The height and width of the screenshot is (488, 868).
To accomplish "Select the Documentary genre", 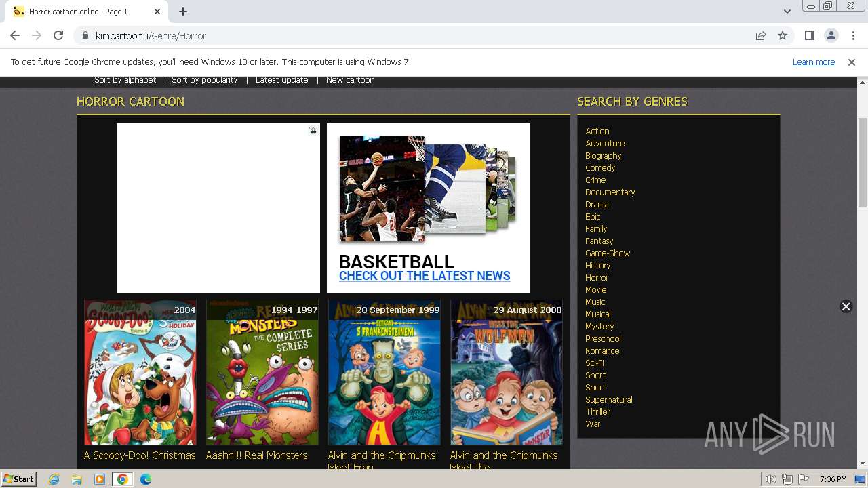I will tap(610, 192).
